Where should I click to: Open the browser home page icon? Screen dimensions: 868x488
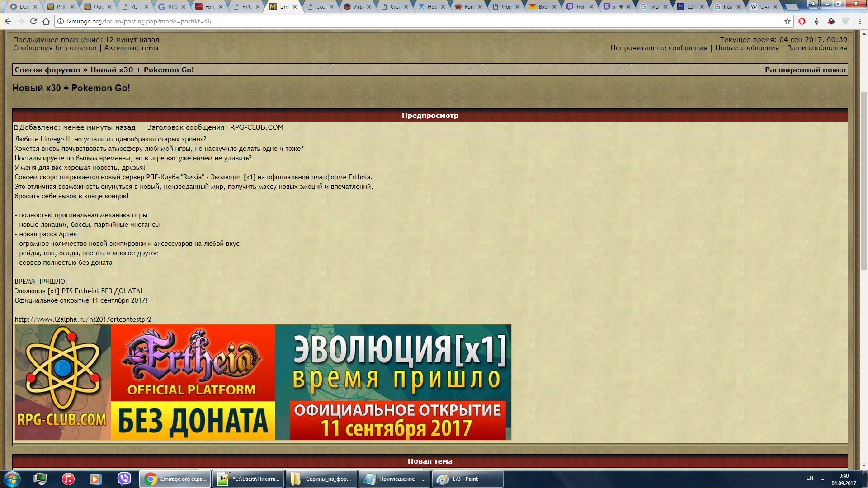46,21
